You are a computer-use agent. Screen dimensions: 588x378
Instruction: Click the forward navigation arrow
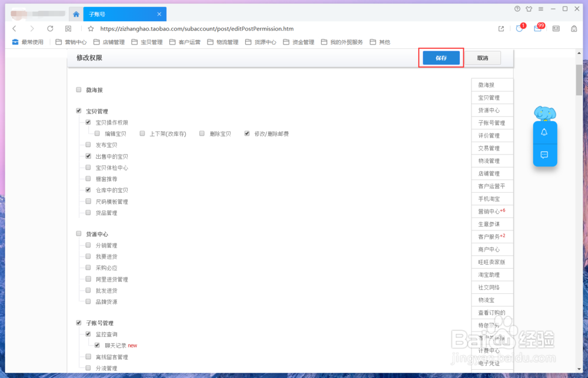pyautogui.click(x=32, y=28)
